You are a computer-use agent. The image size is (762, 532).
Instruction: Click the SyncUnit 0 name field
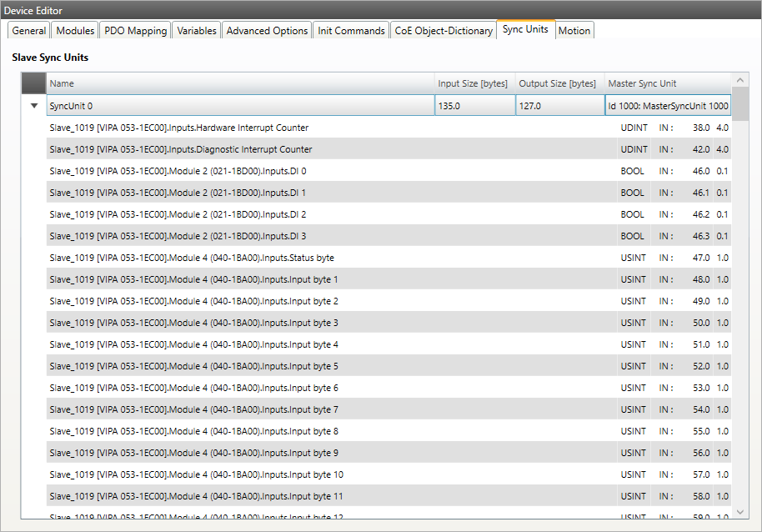pos(240,106)
